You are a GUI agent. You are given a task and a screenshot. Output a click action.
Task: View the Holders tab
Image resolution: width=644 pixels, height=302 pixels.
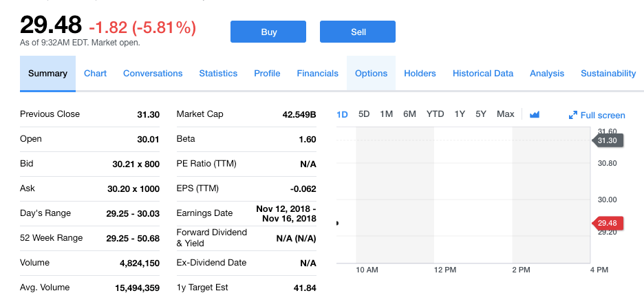(x=420, y=74)
